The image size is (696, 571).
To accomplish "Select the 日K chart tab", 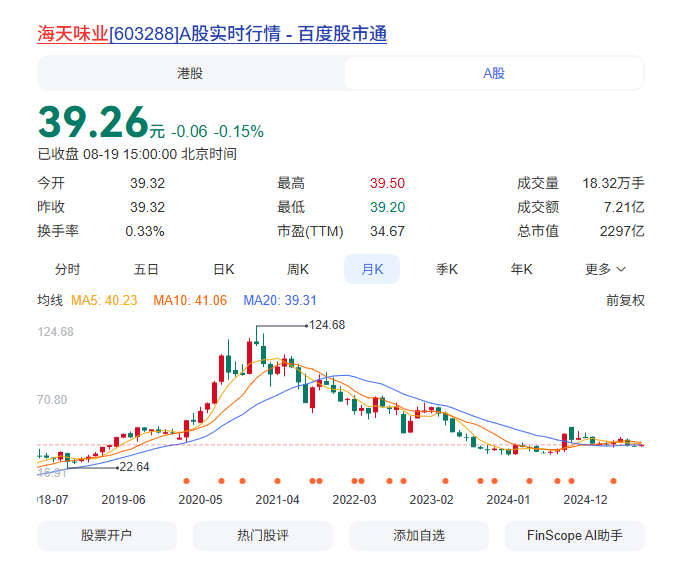I will click(224, 269).
